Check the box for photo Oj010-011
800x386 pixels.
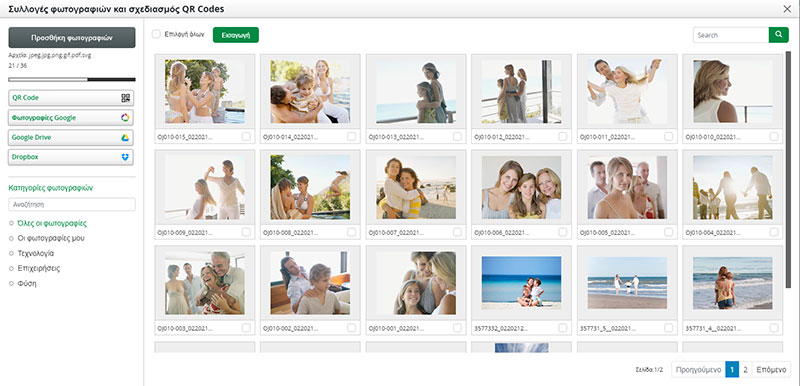(668, 136)
